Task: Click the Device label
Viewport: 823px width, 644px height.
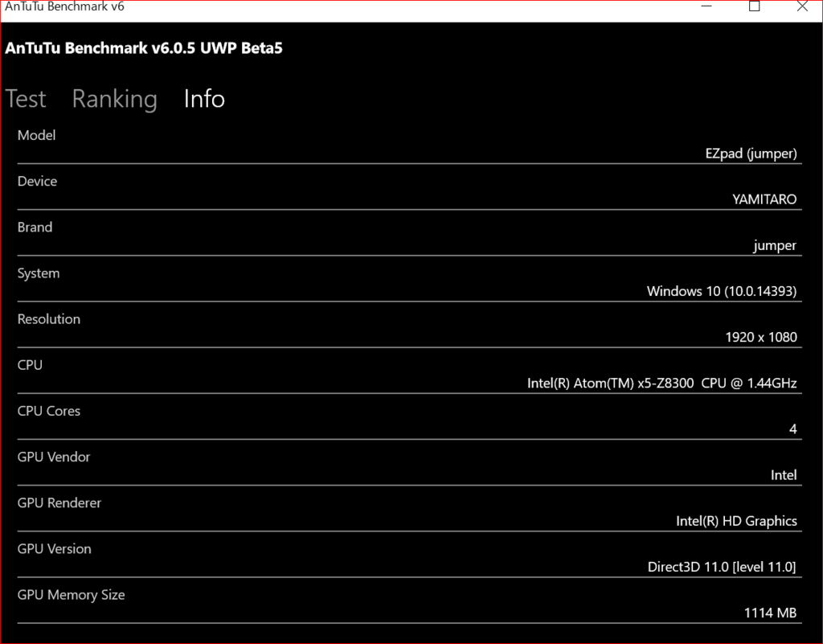Action: point(37,181)
